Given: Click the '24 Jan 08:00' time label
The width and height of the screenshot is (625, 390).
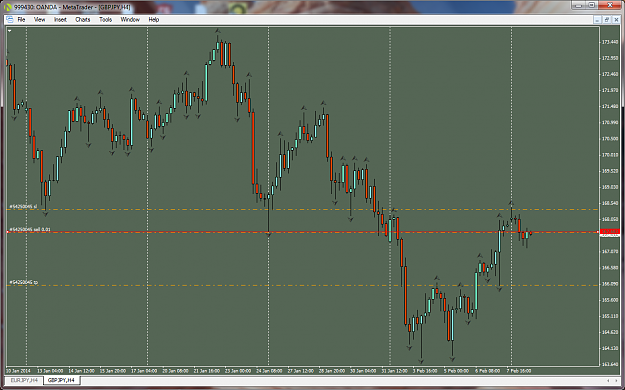Looking at the screenshot, I should [x=269, y=371].
